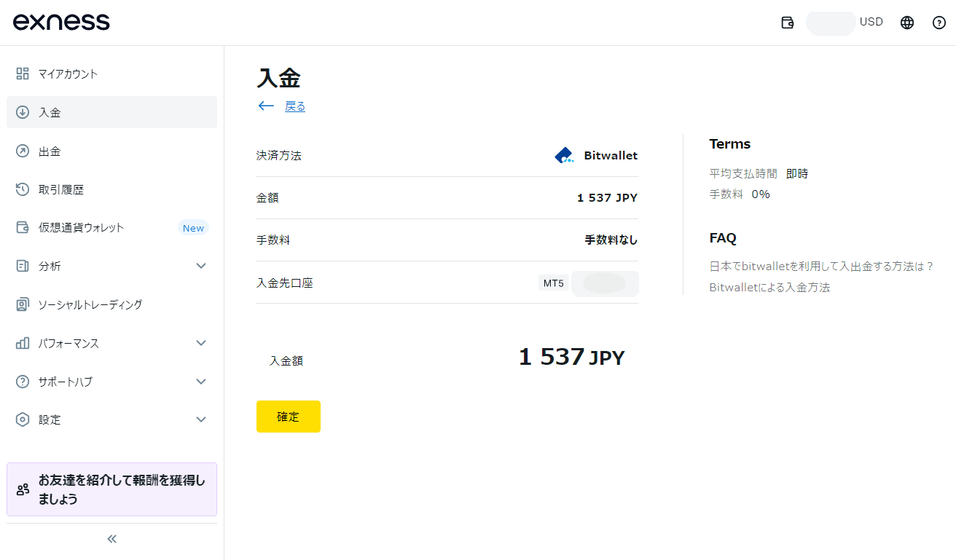Image resolution: width=956 pixels, height=560 pixels.
Task: Click the 0% fee value
Action: 761,194
